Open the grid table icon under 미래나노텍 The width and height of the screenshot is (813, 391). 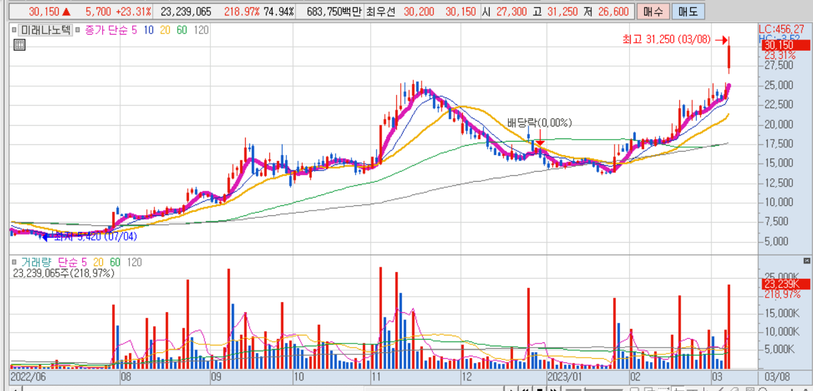(x=19, y=45)
